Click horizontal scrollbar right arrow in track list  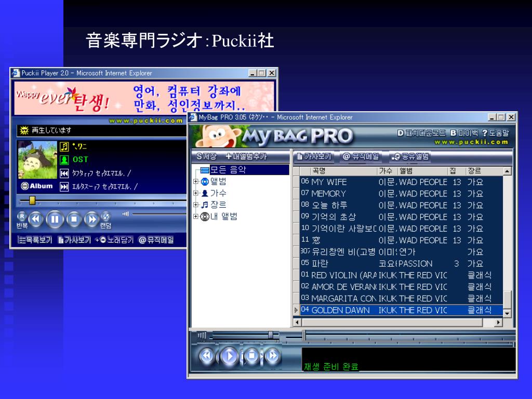498,322
